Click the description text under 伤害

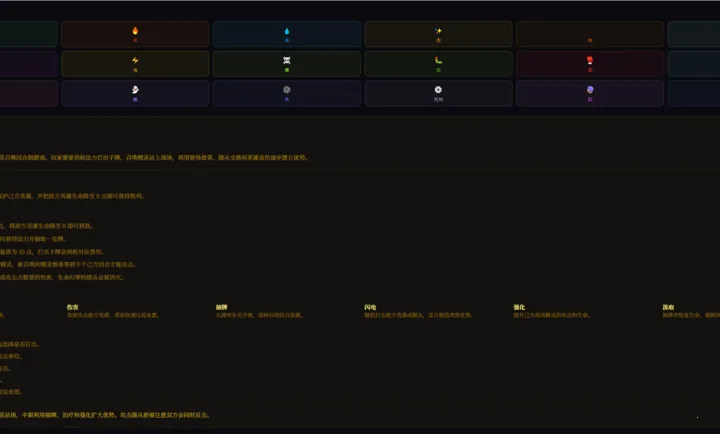click(x=113, y=315)
